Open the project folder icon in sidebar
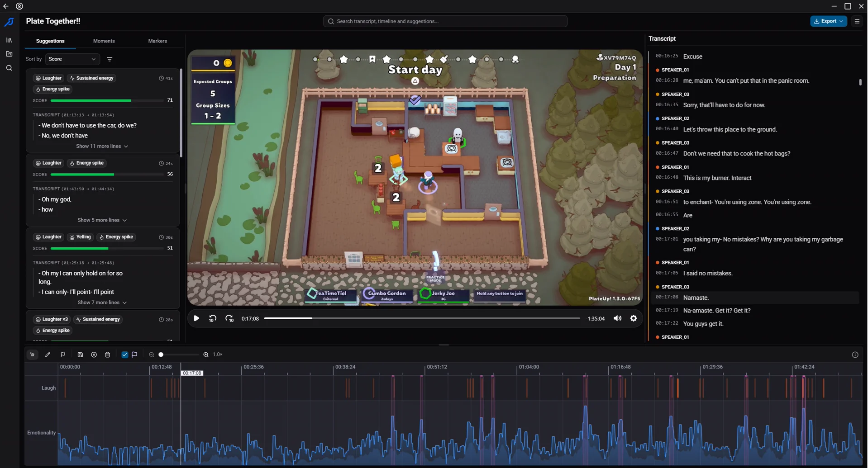Viewport: 868px width, 468px height. coord(9,54)
